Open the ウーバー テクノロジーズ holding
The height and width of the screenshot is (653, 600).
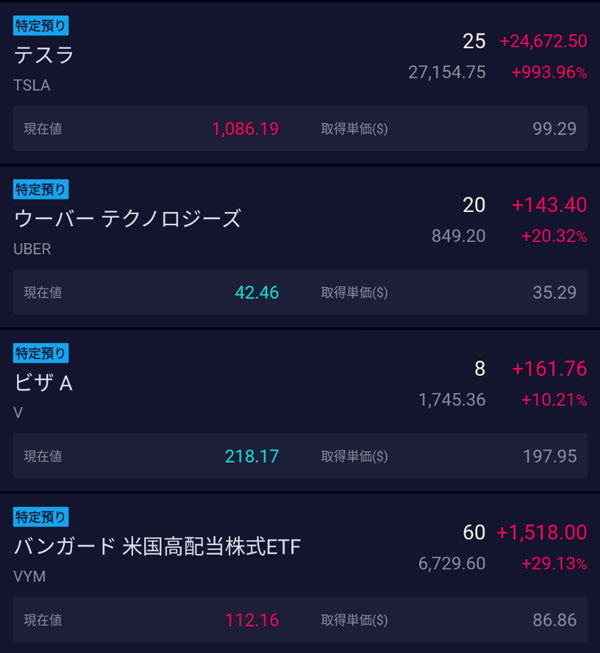click(127, 219)
